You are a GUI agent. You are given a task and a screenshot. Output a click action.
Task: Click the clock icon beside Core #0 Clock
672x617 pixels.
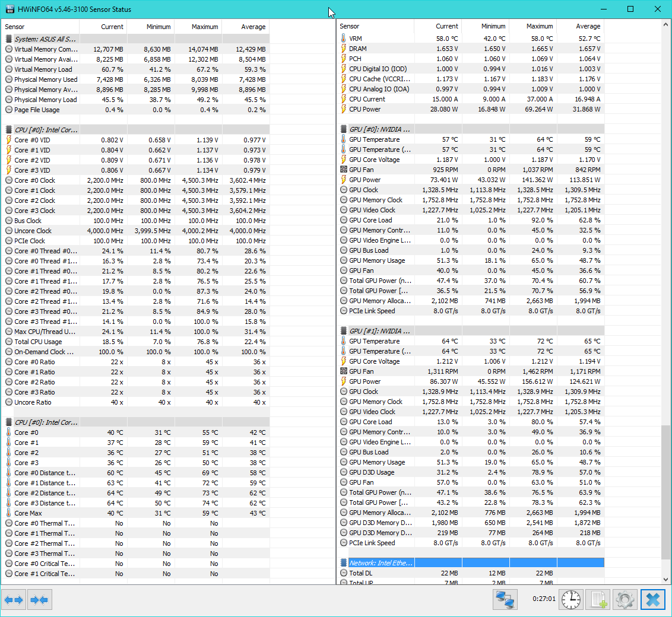click(8, 180)
